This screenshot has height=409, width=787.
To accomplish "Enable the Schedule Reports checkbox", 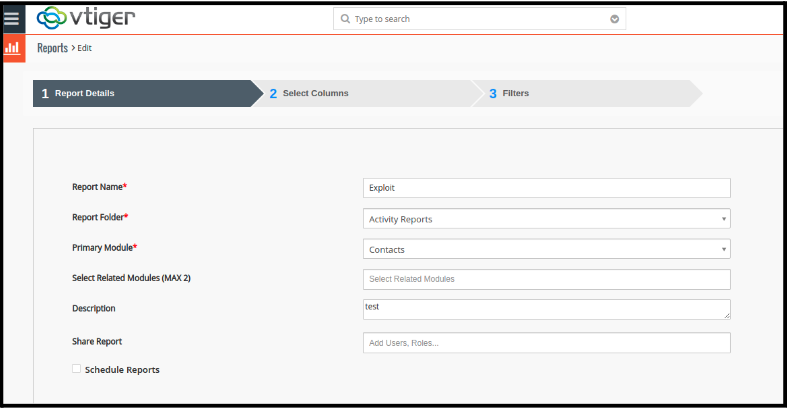I will 77,369.
